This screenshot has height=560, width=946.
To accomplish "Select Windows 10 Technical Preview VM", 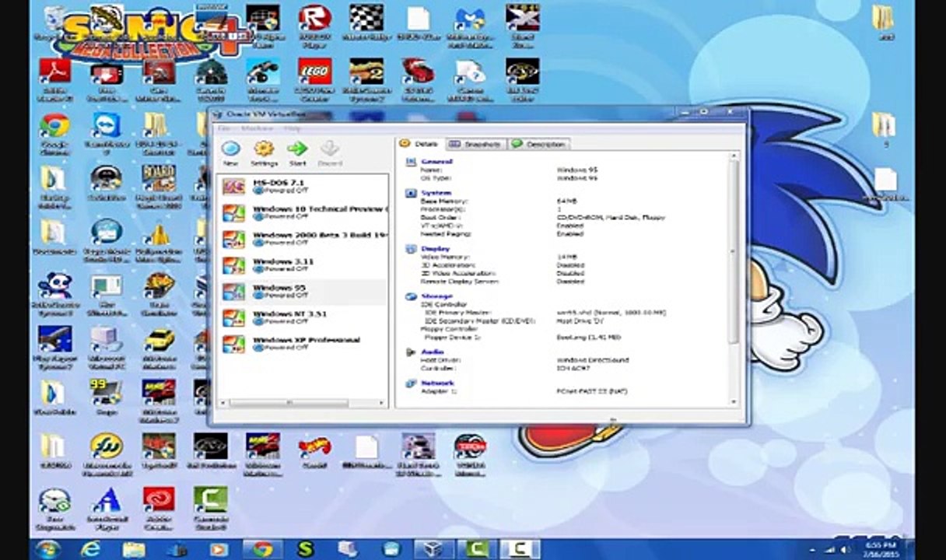I will (x=302, y=213).
